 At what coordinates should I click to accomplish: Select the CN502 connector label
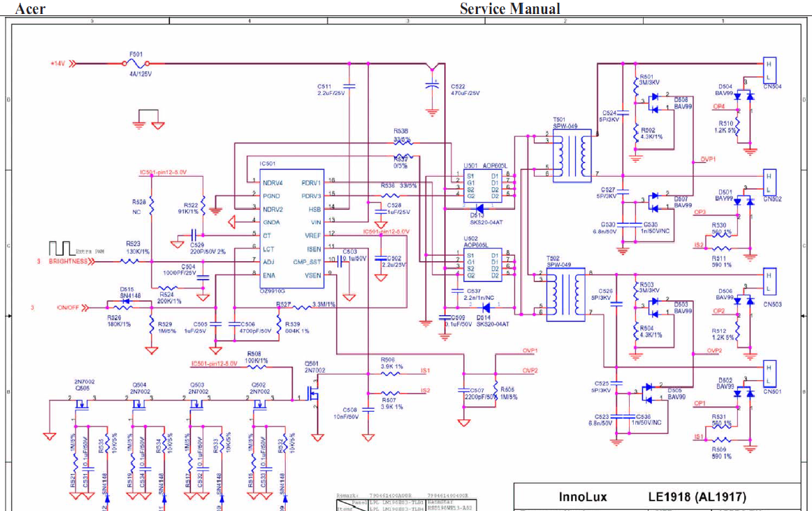point(772,199)
